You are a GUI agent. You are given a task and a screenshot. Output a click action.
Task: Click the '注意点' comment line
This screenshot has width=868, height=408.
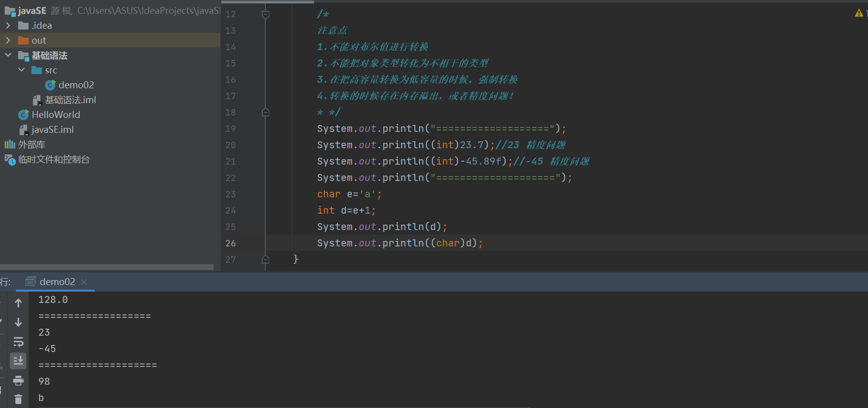[332, 30]
